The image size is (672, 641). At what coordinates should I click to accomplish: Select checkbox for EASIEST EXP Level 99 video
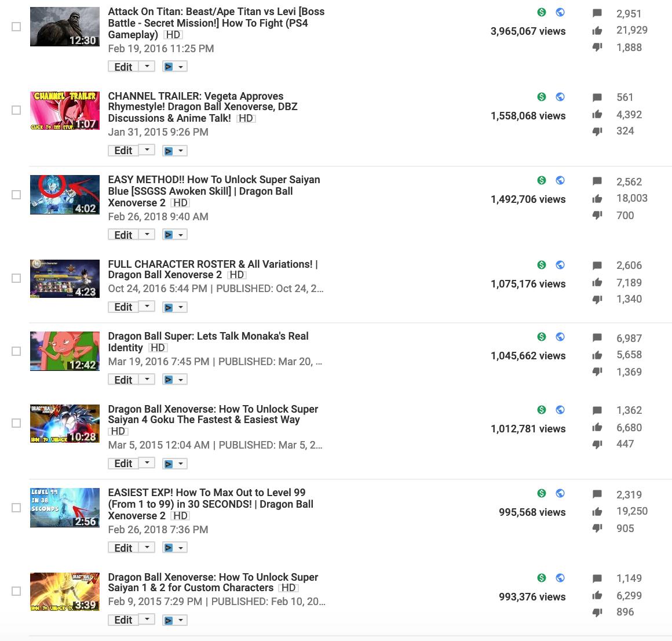pos(16,508)
